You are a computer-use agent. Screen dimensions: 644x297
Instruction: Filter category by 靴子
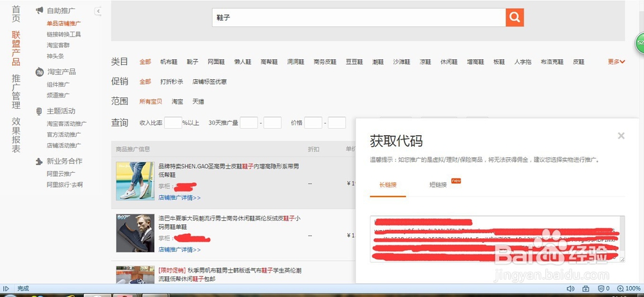point(193,62)
